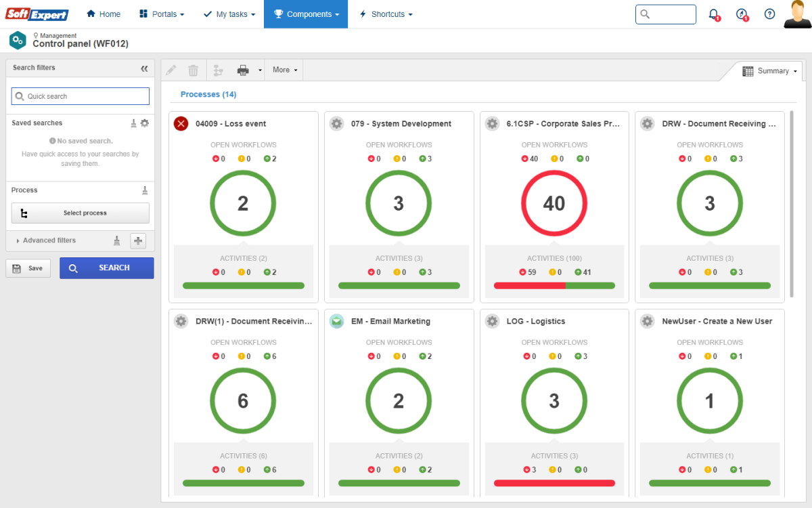Screen dimensions: 812x508
Task: Click the notifications bell icon
Action: pos(713,14)
